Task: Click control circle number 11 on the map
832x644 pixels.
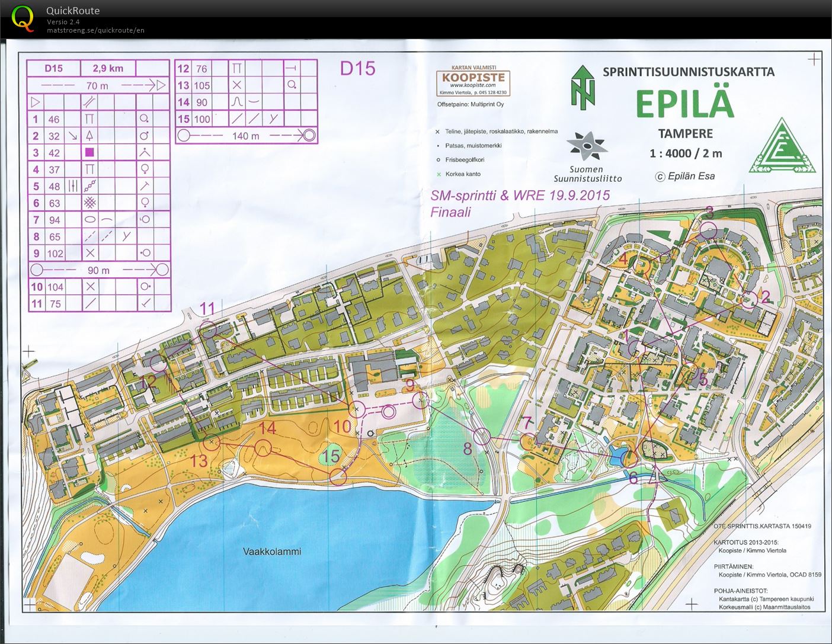Action: coord(207,330)
